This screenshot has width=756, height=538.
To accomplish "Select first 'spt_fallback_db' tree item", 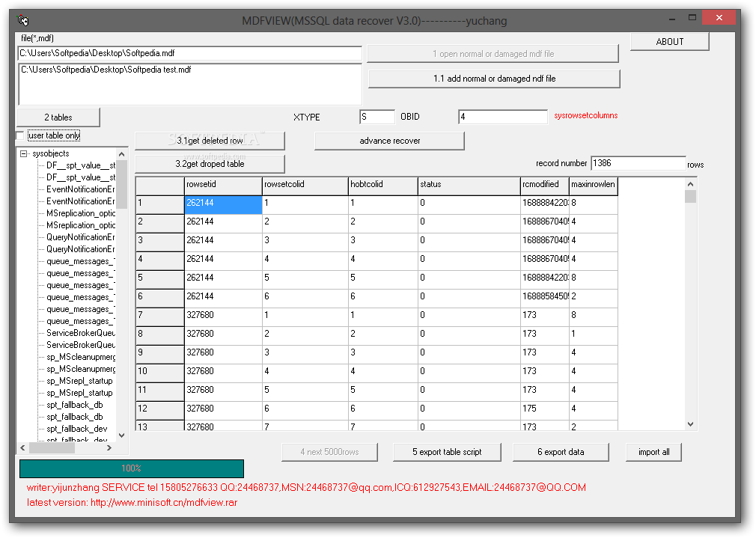I will 75,405.
